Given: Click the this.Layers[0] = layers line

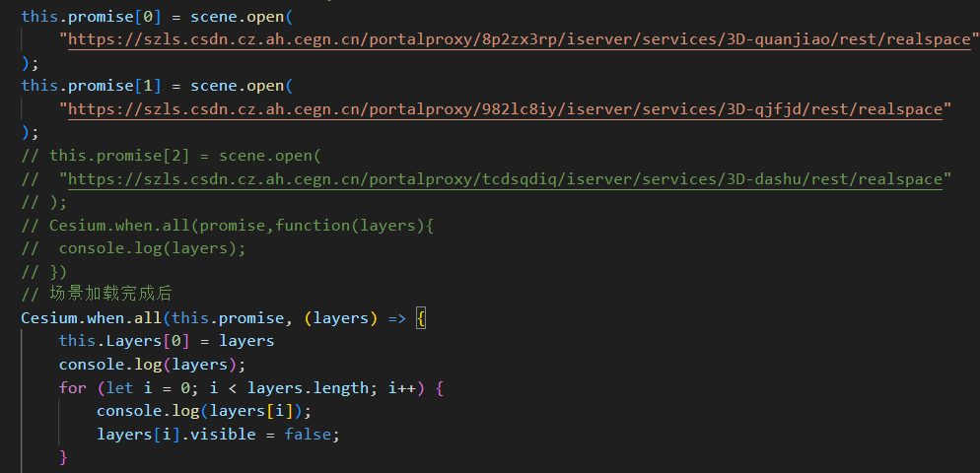Looking at the screenshot, I should [x=167, y=341].
